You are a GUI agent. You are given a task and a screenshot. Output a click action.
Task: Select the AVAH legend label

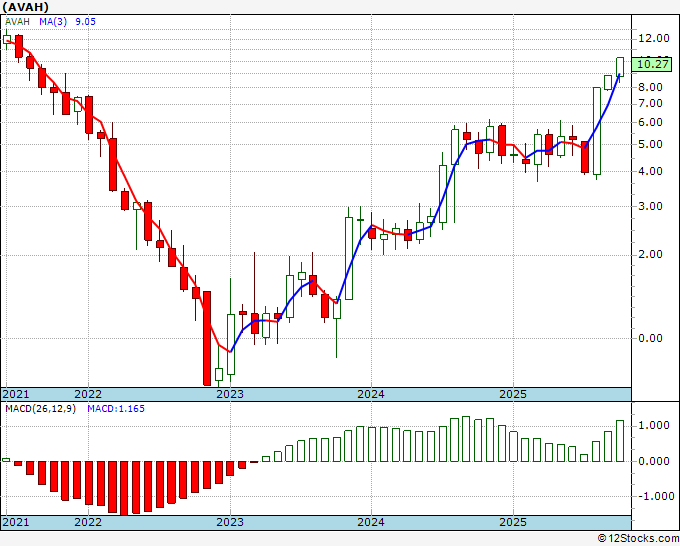17,21
